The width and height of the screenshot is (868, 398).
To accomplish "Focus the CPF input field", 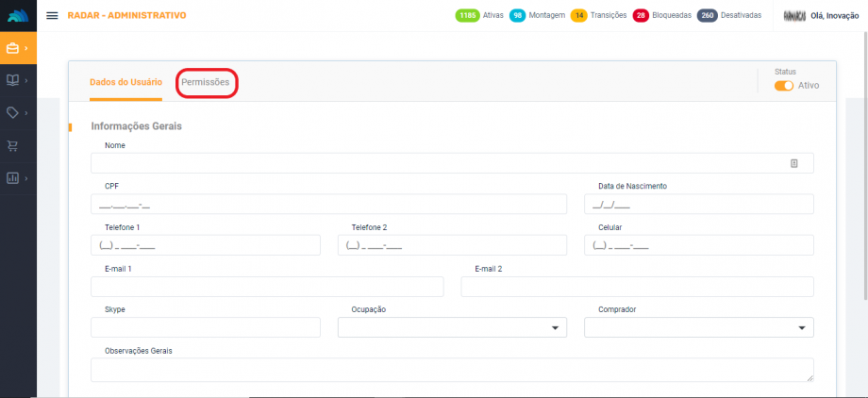I will pyautogui.click(x=329, y=205).
